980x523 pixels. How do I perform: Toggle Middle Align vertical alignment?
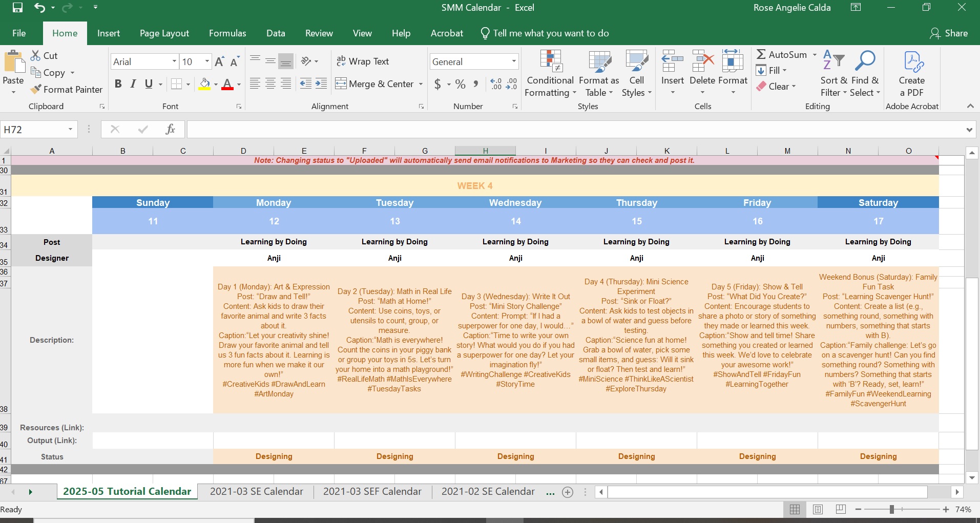coord(270,61)
